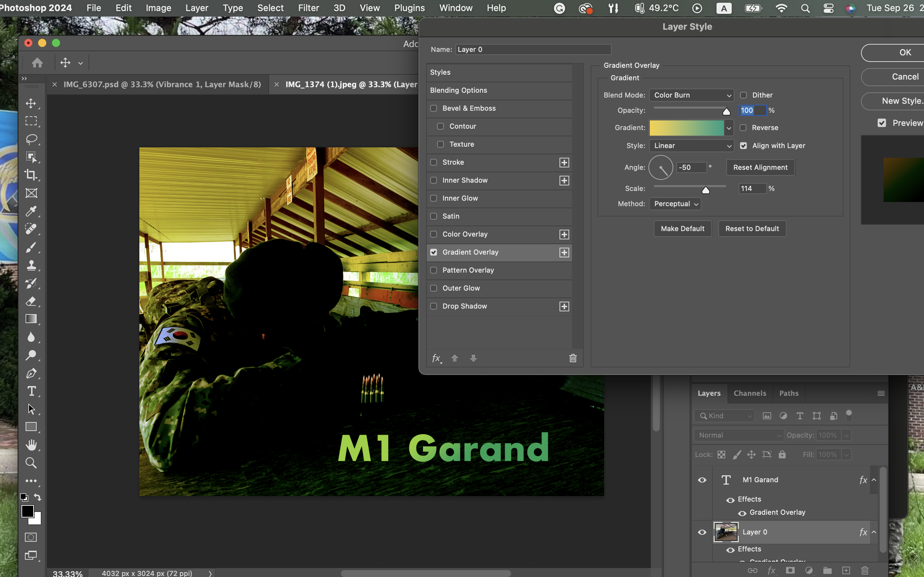Add another Stroke effect with plus icon

[x=564, y=163]
